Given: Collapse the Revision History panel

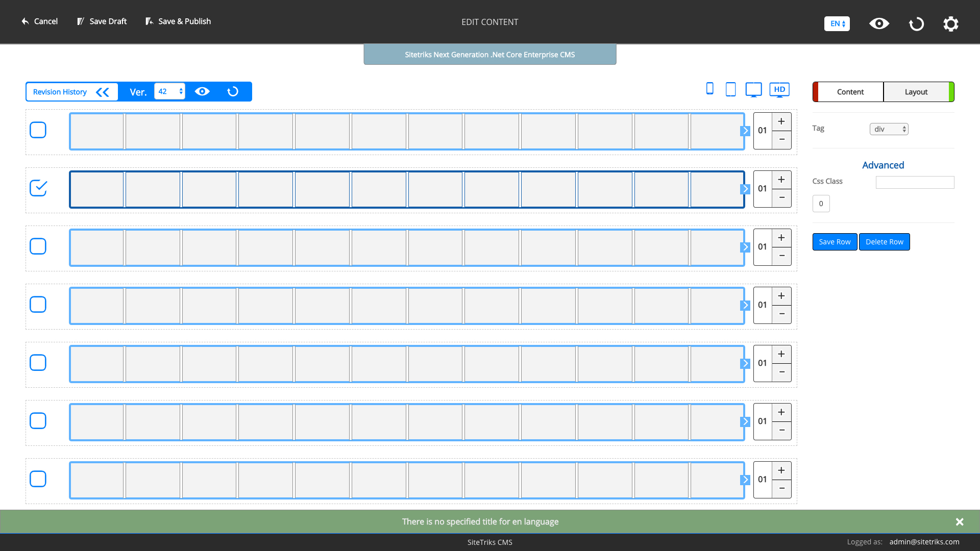Looking at the screenshot, I should pos(103,92).
